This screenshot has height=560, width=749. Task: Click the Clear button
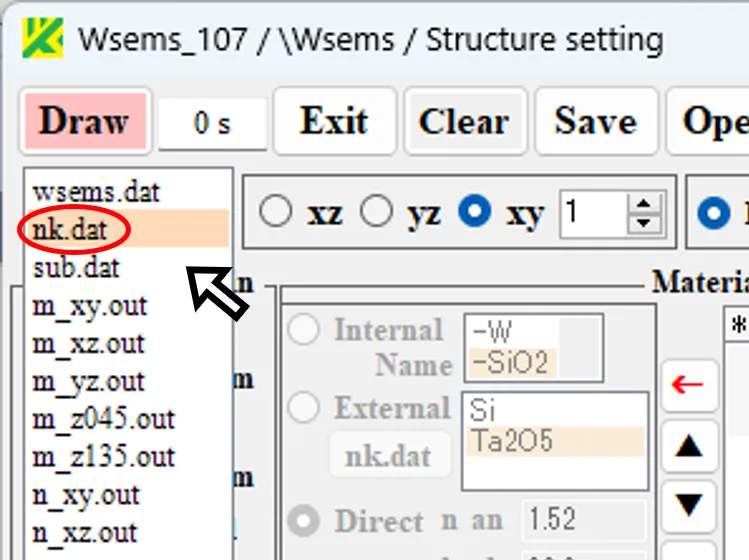pos(465,121)
